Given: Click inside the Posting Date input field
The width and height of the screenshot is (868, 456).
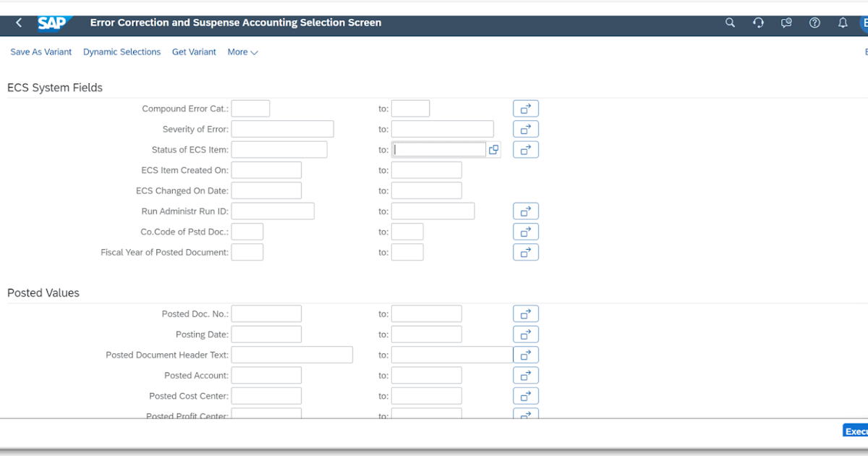Looking at the screenshot, I should (266, 334).
